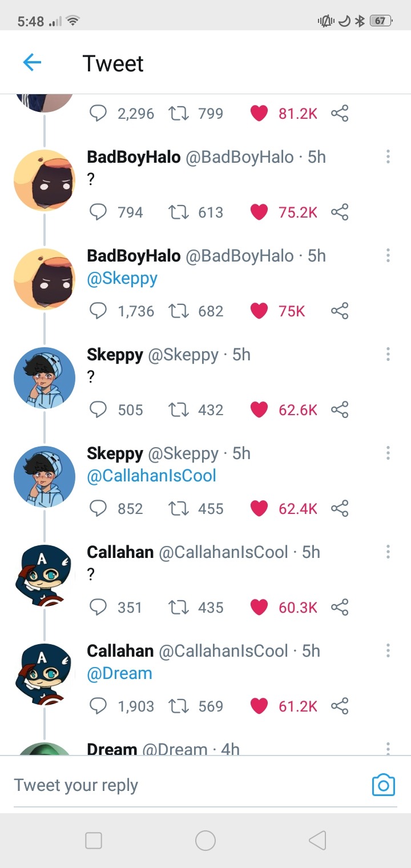Share BadBoyHalo's question mark tweet
Viewport: 411px width, 868px height.
point(340,212)
